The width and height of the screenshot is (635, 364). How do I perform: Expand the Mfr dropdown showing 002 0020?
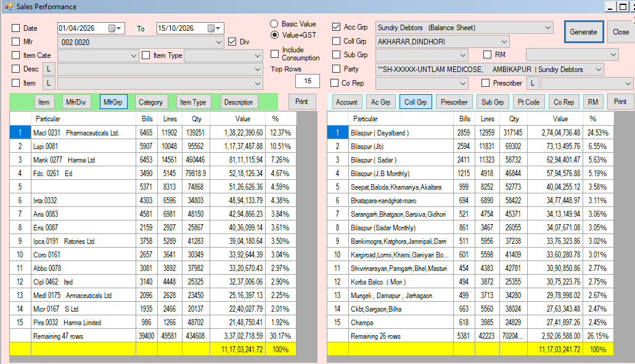click(x=219, y=42)
